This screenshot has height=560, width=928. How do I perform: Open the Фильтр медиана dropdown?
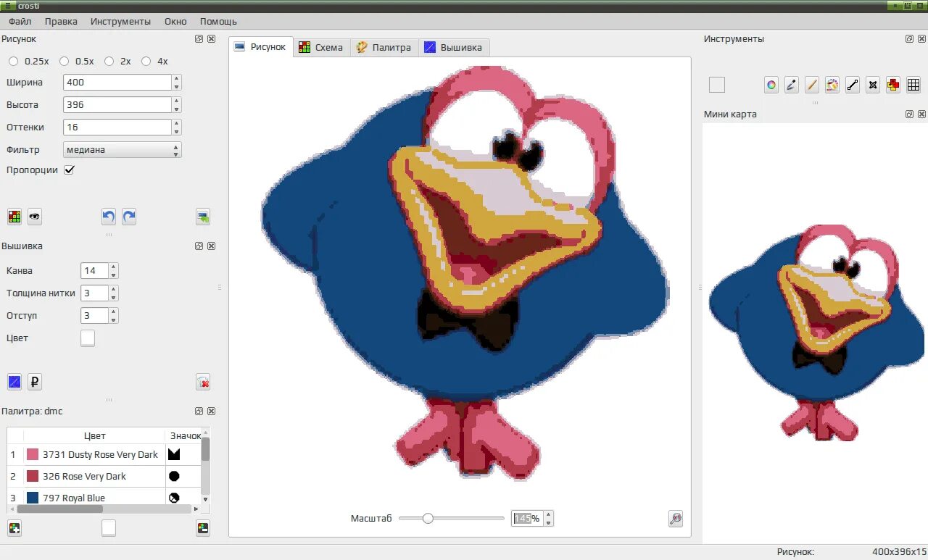coord(122,150)
